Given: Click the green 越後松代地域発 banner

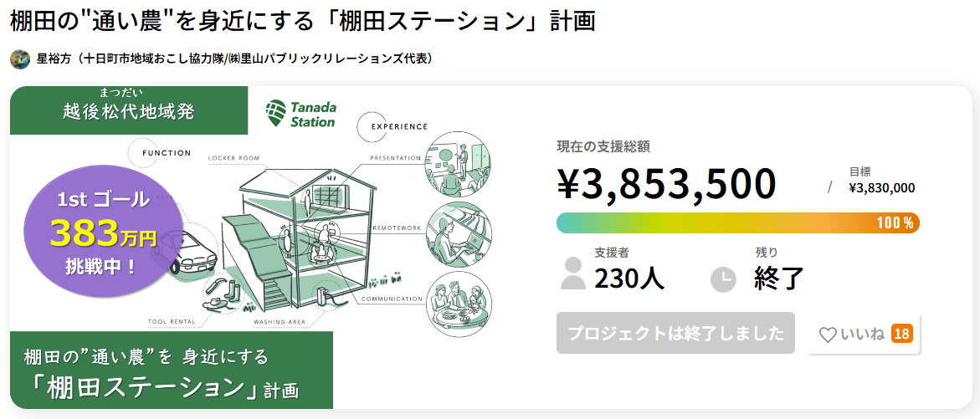Looking at the screenshot, I should [x=129, y=110].
